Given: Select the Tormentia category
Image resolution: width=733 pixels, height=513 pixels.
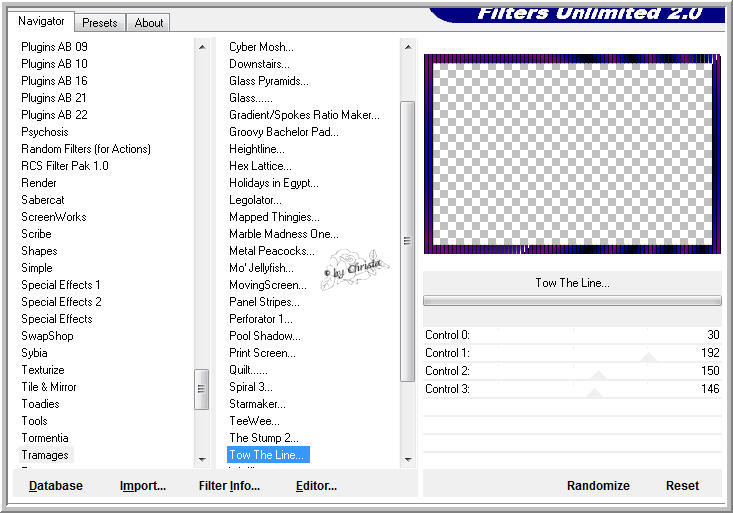Looking at the screenshot, I should pyautogui.click(x=45, y=438).
